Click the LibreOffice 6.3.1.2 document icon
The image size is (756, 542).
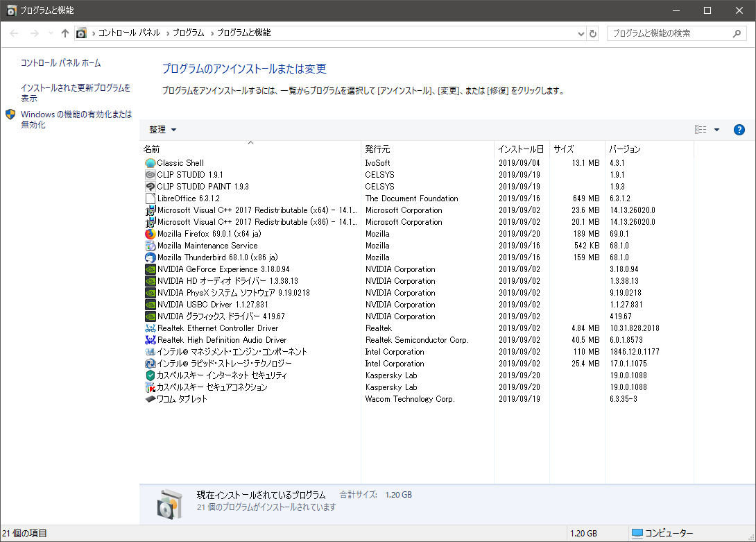click(x=151, y=198)
